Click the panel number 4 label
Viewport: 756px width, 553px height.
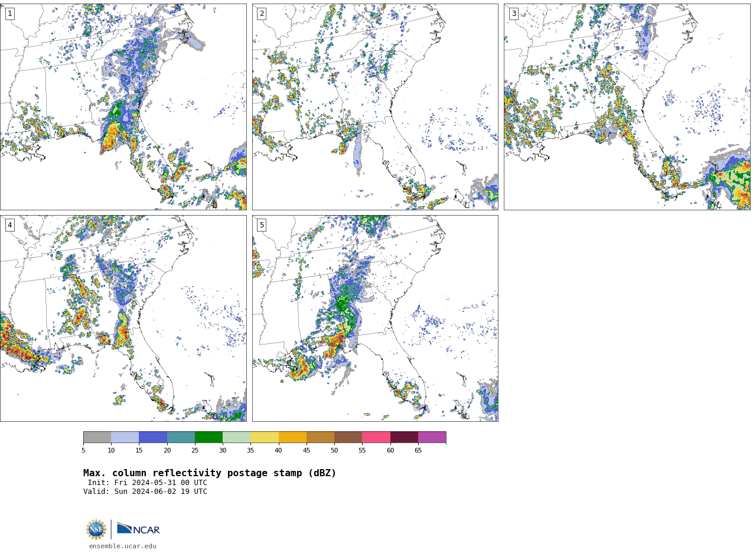[9, 225]
